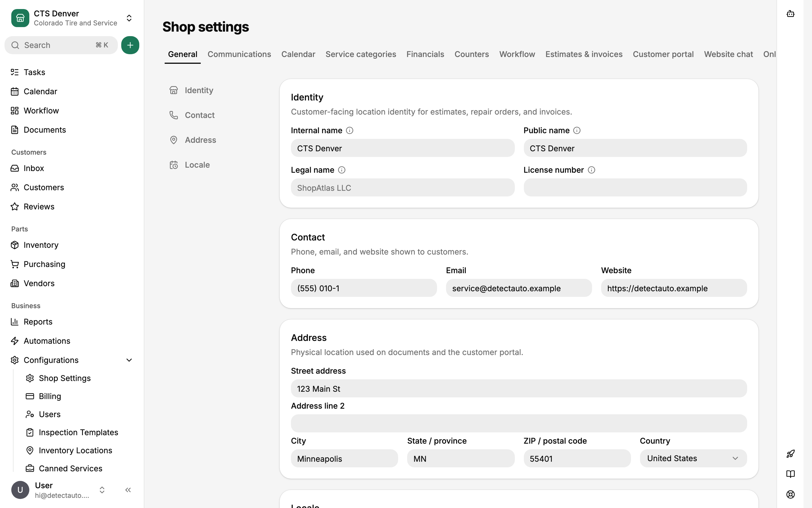
Task: Collapse the Configurations section chevron
Action: (129, 360)
